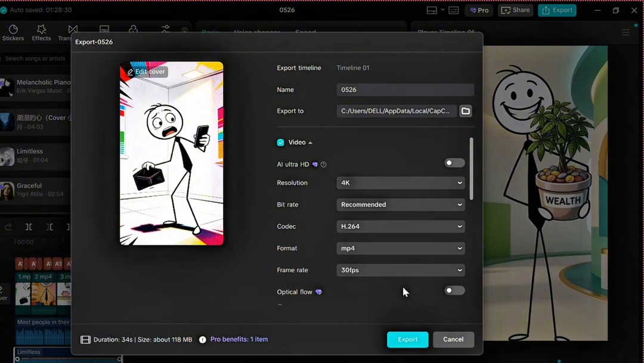Click the export dialog scrollbar
The image size is (644, 363).
coord(471,169)
